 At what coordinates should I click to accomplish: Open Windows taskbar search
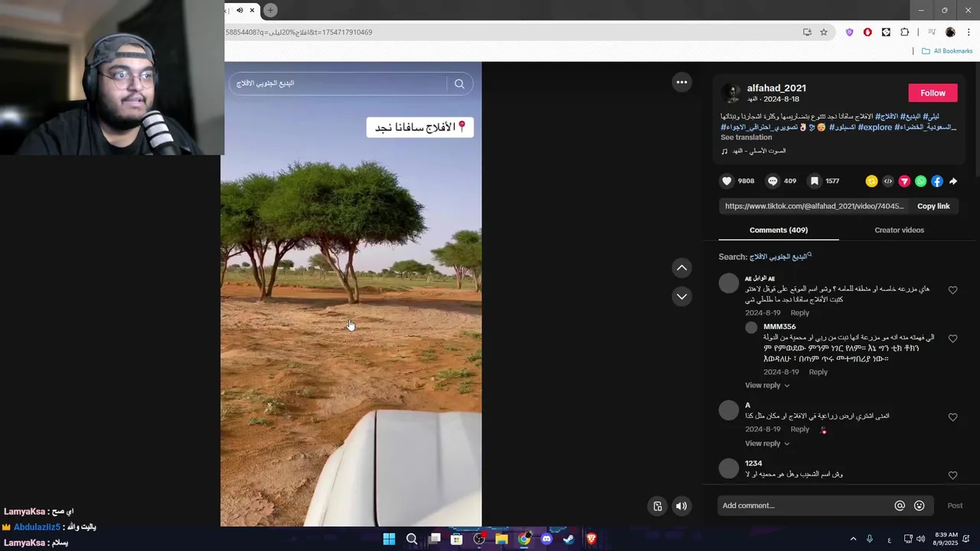(x=412, y=539)
